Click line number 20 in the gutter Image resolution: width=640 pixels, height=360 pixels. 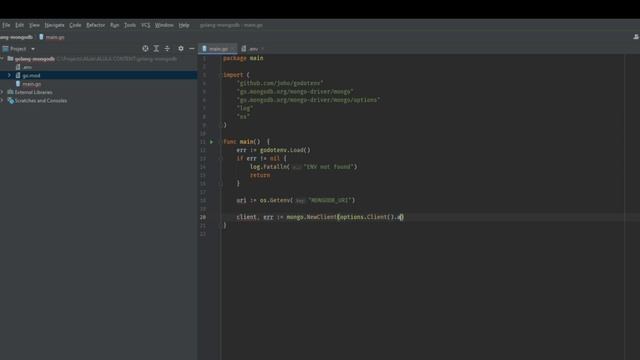203,217
